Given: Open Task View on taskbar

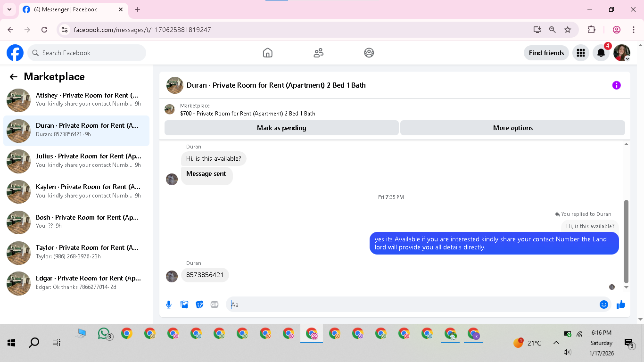Looking at the screenshot, I should pos(57,343).
